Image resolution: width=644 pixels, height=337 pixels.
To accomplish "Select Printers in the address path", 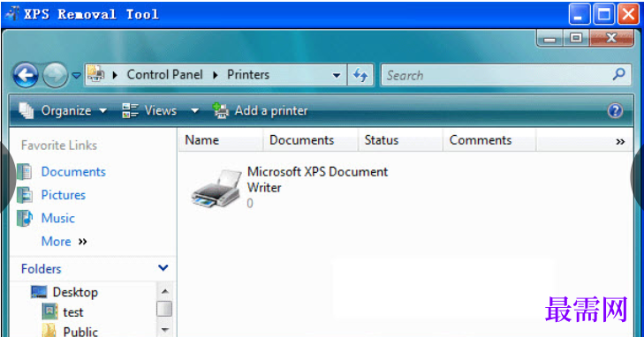I will pos(248,75).
